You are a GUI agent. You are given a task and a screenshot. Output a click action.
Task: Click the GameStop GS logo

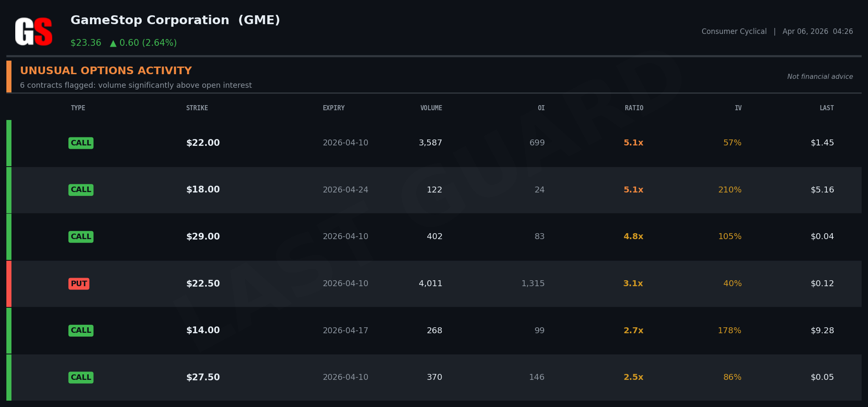click(x=34, y=31)
